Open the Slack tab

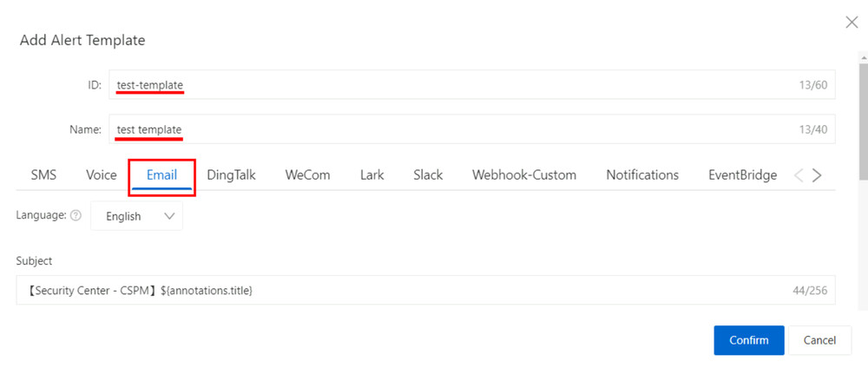tap(428, 174)
